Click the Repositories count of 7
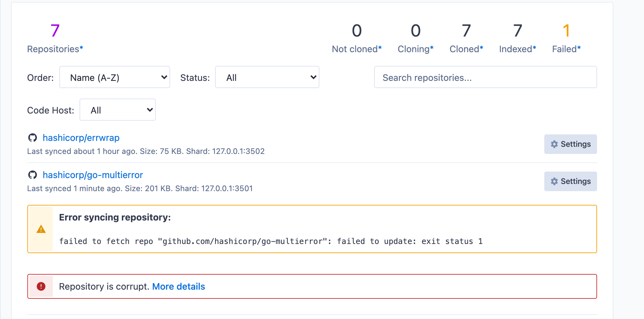 tap(55, 31)
